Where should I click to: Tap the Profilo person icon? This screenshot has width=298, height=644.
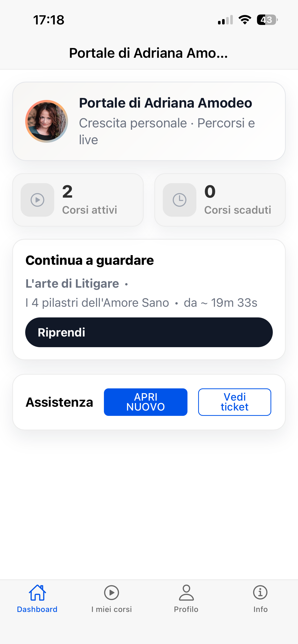point(186,593)
